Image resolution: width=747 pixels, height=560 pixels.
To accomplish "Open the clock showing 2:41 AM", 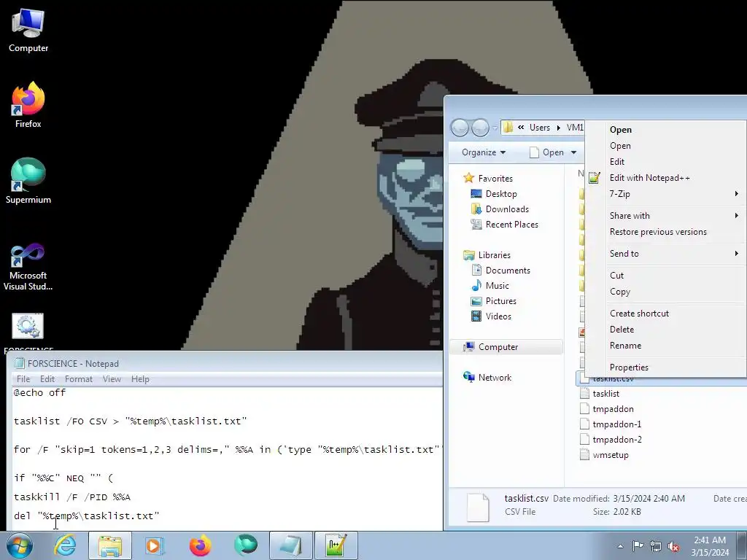I will coord(710,546).
